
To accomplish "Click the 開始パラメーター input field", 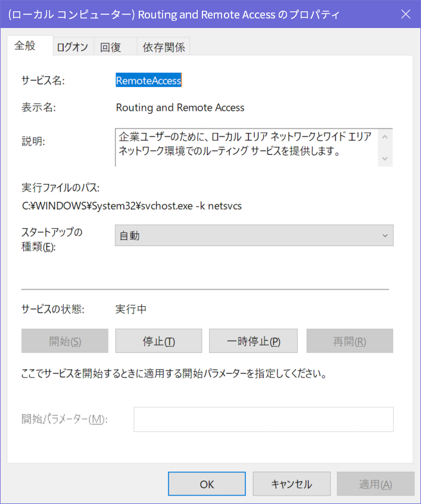I will pos(263,419).
